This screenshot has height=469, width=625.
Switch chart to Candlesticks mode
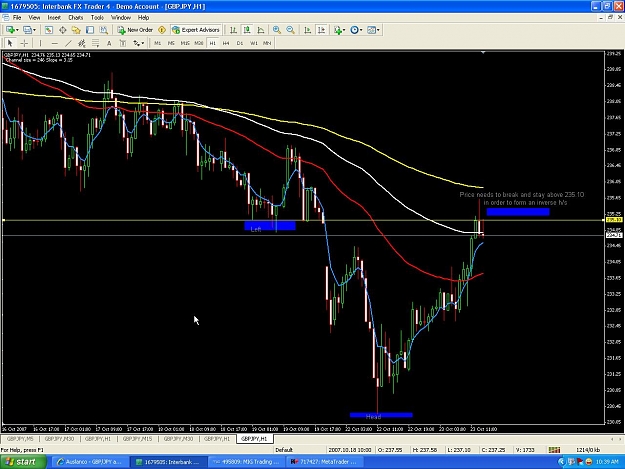tap(247, 30)
